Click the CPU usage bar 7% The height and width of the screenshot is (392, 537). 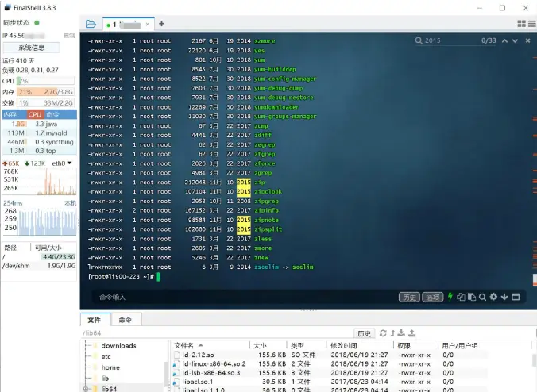[45, 81]
